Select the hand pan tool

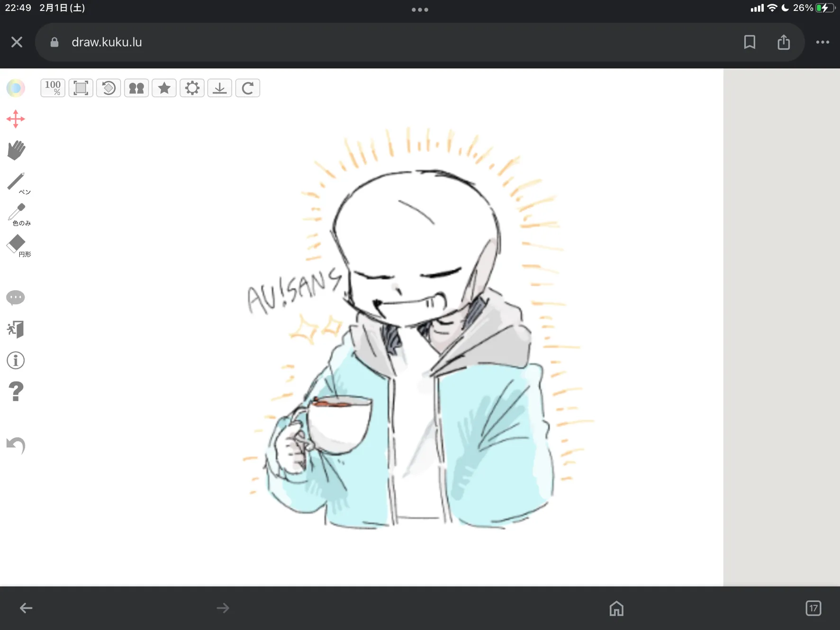click(16, 150)
